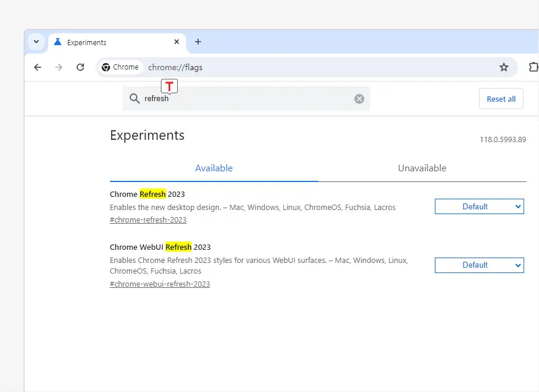Click the Chrome WebUI Refresh 2023 flag title
The image size is (539, 392).
click(160, 247)
